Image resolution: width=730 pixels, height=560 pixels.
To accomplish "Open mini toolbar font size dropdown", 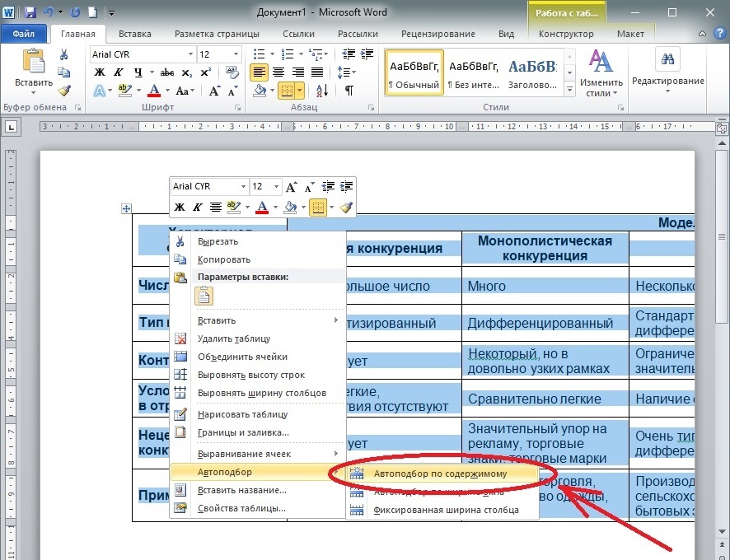I will point(276,187).
